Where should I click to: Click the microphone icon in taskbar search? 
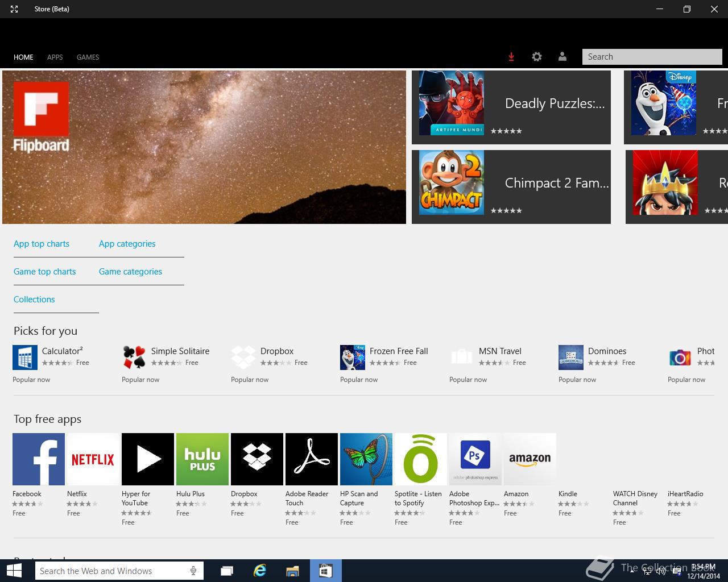(193, 571)
